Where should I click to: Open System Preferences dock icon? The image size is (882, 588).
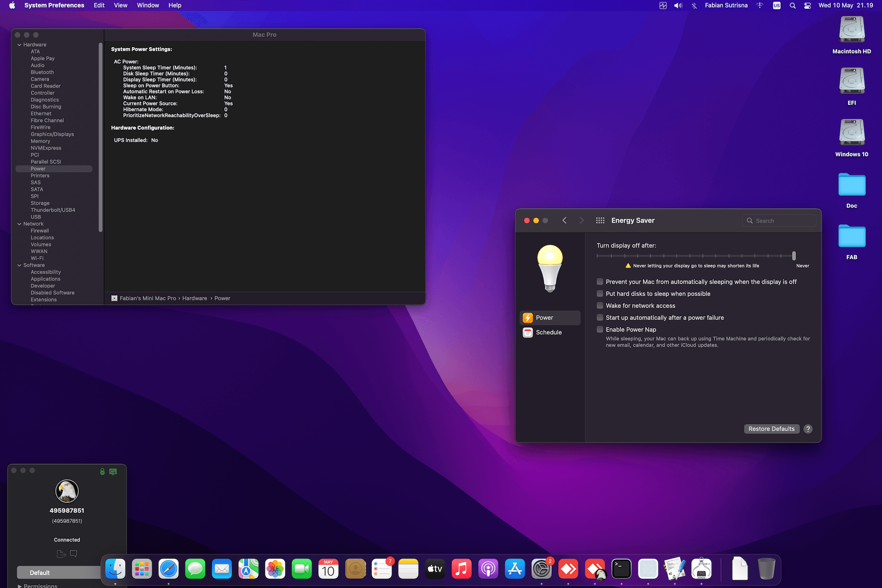click(542, 569)
